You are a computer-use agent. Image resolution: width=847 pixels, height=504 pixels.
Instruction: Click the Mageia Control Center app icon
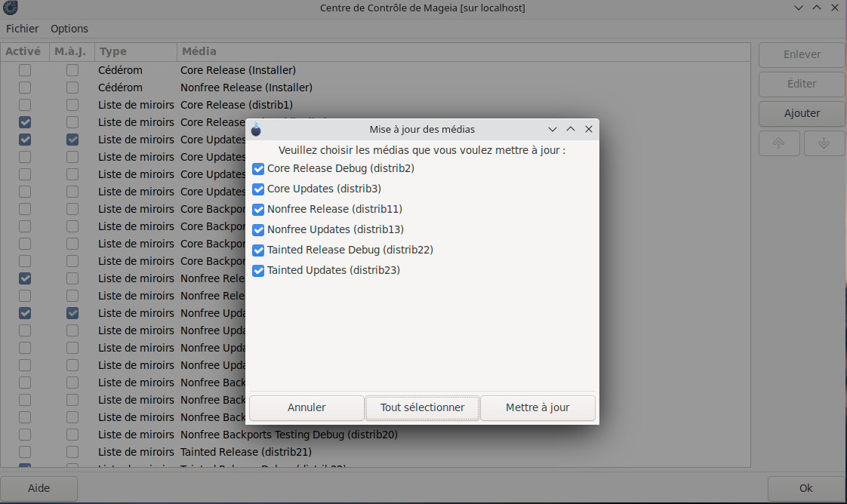pyautogui.click(x=11, y=8)
